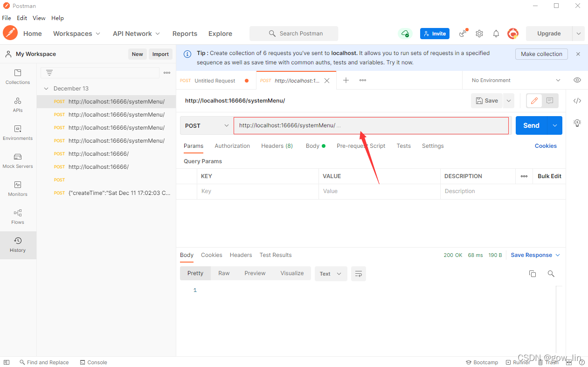Viewport: 588px width, 367px height.
Task: Open the user avatar menu
Action: [513, 34]
